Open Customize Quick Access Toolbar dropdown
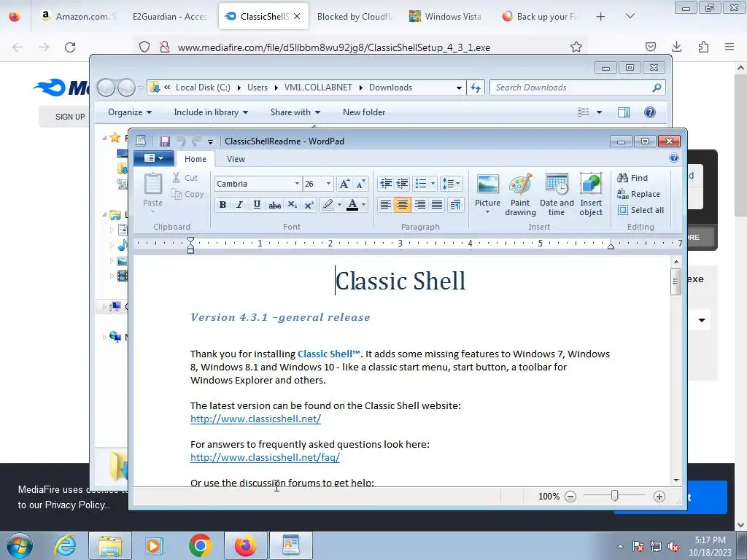Image resolution: width=747 pixels, height=560 pixels. [x=210, y=141]
